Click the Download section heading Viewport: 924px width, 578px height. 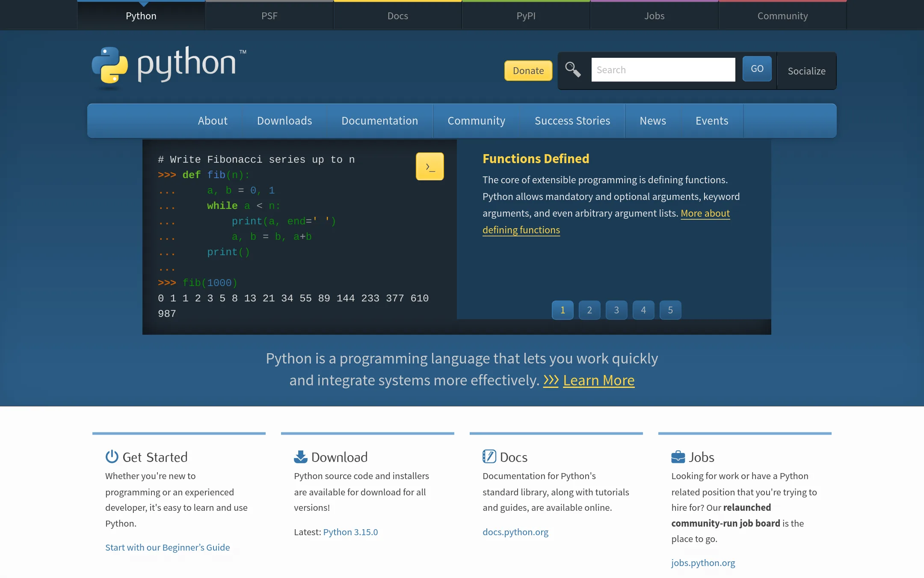339,457
